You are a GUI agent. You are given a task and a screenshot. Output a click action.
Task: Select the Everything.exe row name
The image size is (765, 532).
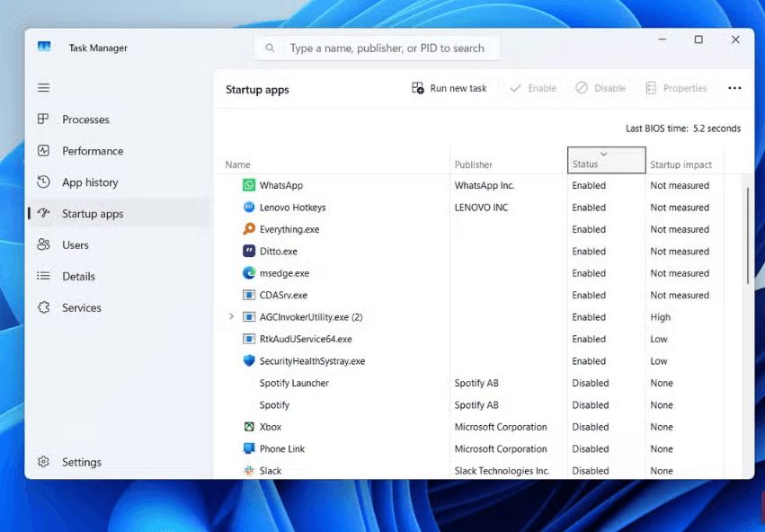coord(289,229)
